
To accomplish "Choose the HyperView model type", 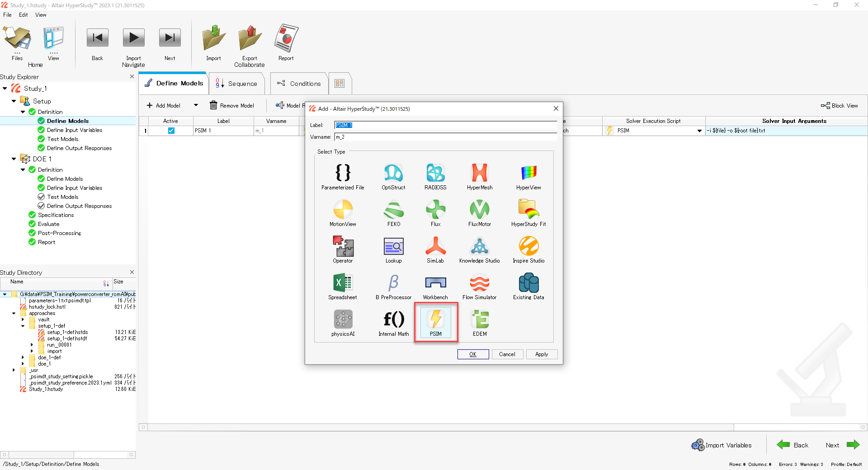I will coord(528,177).
